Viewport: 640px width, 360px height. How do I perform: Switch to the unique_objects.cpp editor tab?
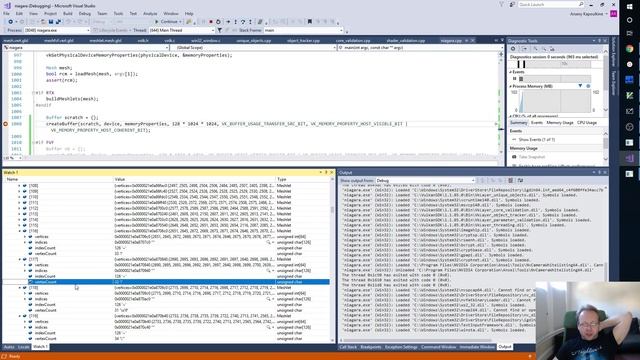point(253,41)
